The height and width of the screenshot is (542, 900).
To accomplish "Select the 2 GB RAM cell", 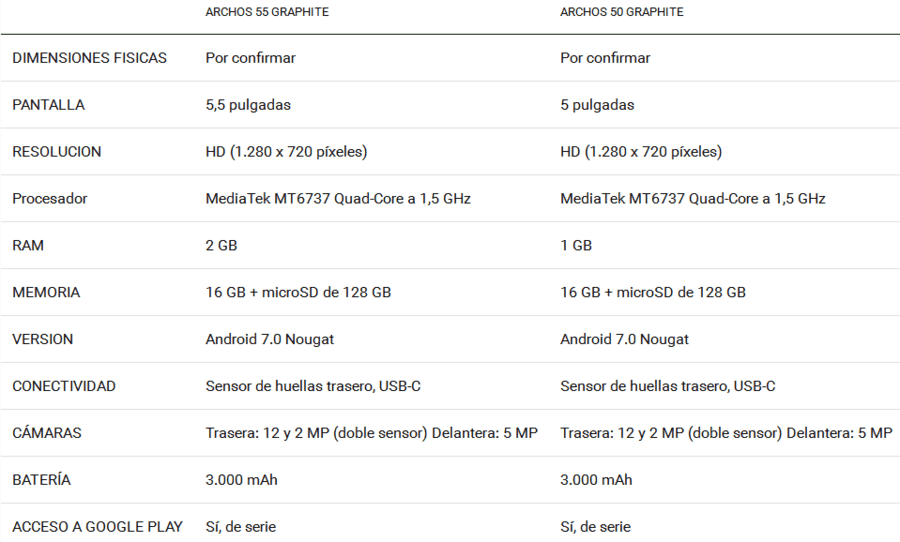I will tap(222, 246).
